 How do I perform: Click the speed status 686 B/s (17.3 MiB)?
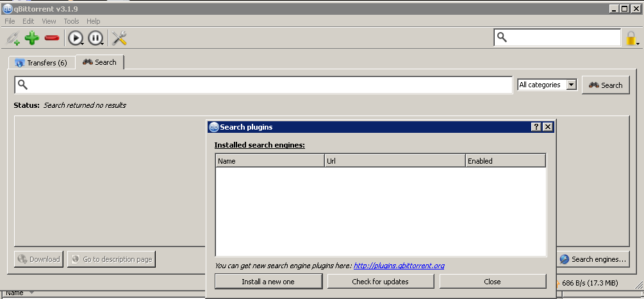coord(590,283)
